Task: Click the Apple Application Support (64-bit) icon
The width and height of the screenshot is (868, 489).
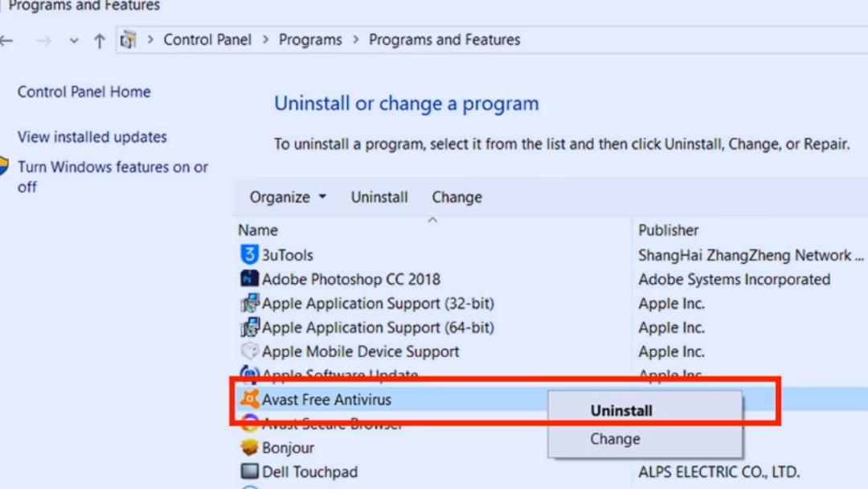Action: (x=249, y=328)
